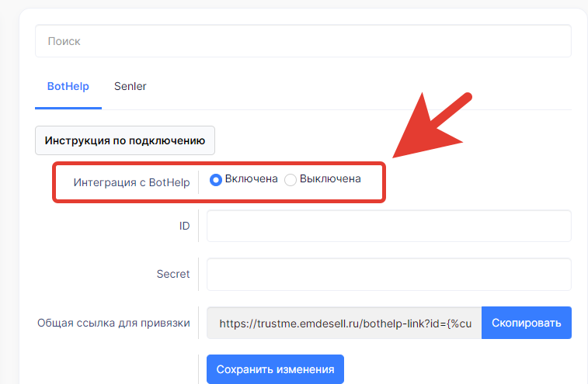Switch to the Senler tab
Viewport: 588px width, 384px height.
click(x=130, y=87)
